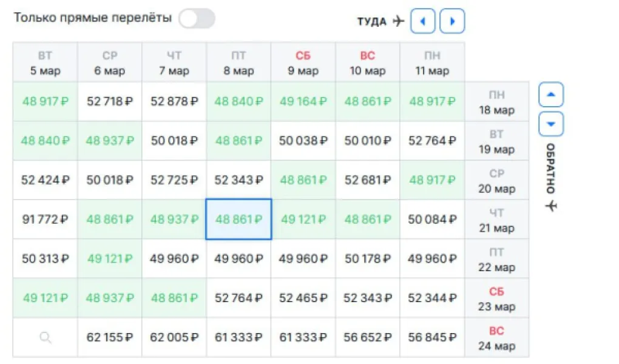This screenshot has width=619, height=364.
Task: Click the СБ 9 мар column header
Action: (303, 62)
